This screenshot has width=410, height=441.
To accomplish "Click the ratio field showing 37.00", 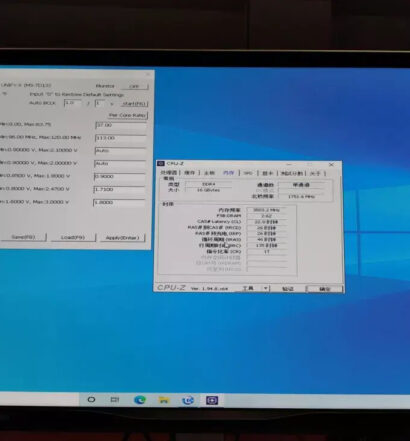I will tap(121, 125).
